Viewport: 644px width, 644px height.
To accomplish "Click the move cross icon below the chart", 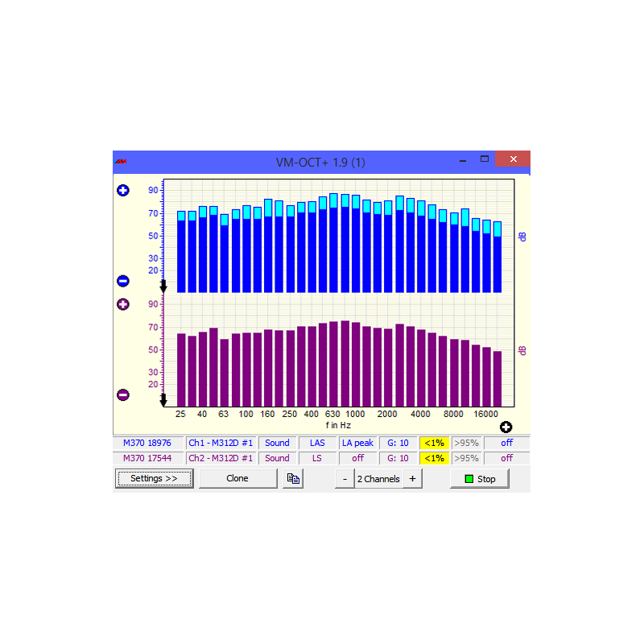I will pyautogui.click(x=506, y=427).
